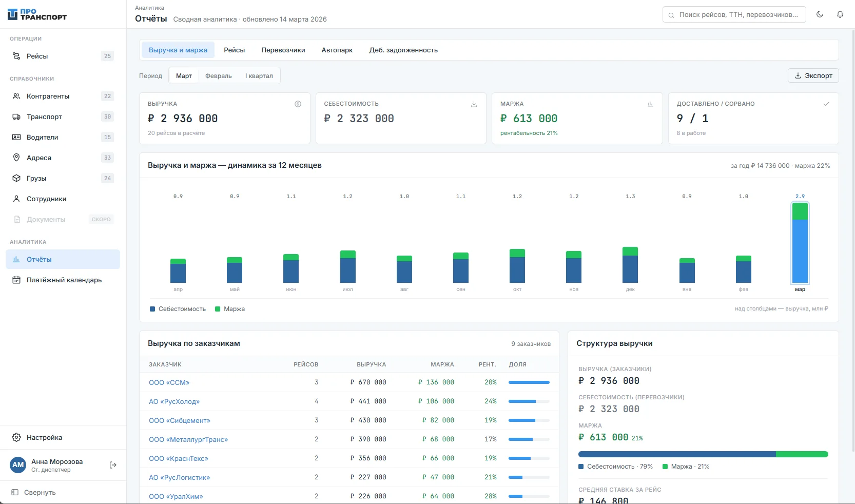Viewport: 855px width, 504px height.
Task: Click the logout icon next to Анна Морозова
Action: tap(113, 465)
